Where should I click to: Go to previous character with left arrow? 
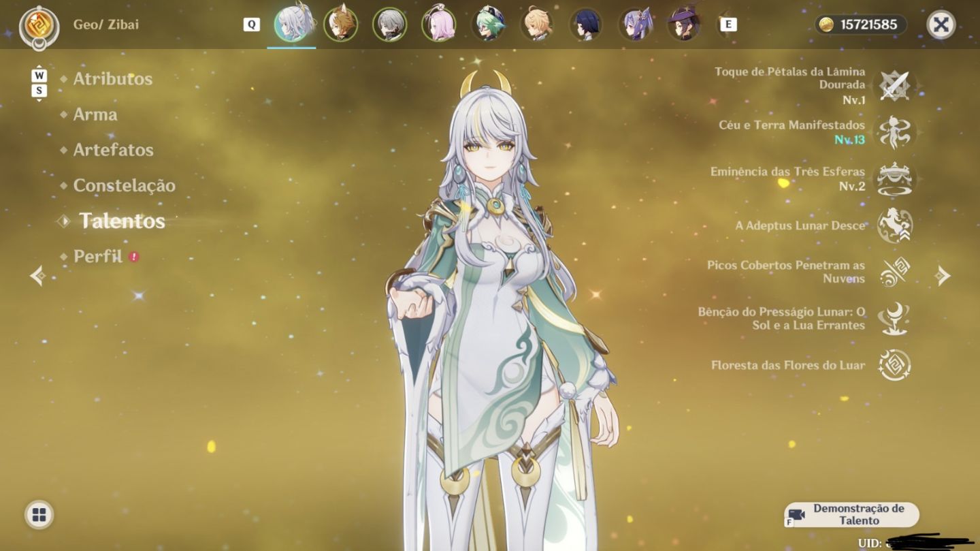[x=38, y=275]
